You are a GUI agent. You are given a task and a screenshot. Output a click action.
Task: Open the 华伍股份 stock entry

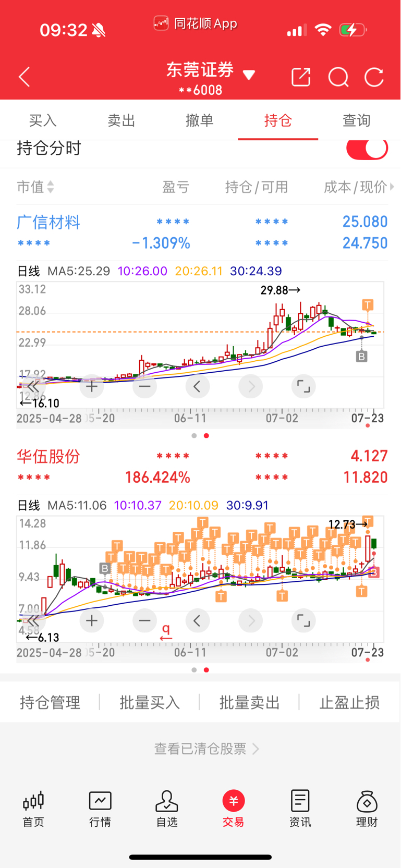coord(48,456)
